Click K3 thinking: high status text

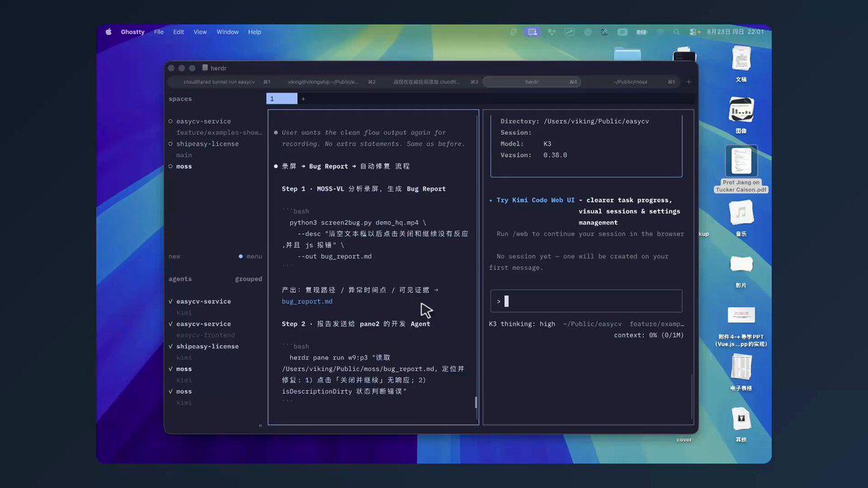pos(522,324)
